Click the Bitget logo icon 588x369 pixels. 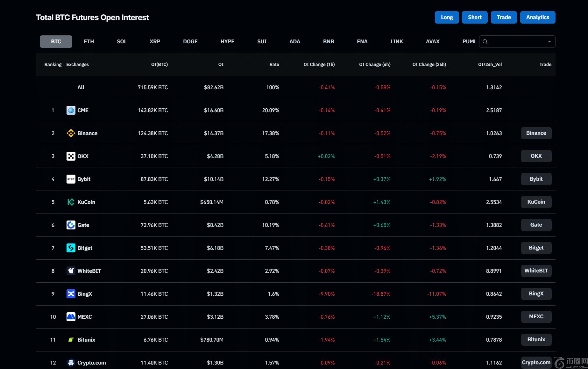point(71,248)
